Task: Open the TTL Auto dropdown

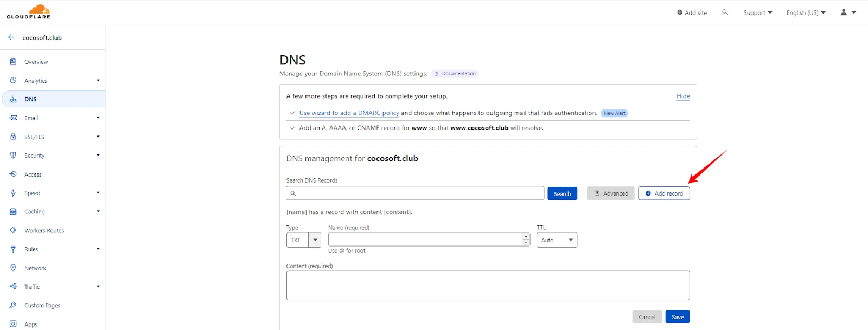Action: (557, 240)
